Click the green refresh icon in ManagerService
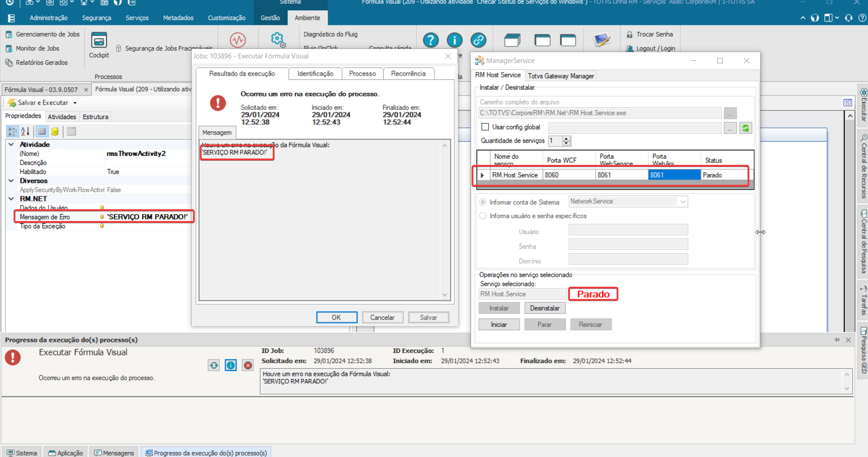 pyautogui.click(x=746, y=128)
